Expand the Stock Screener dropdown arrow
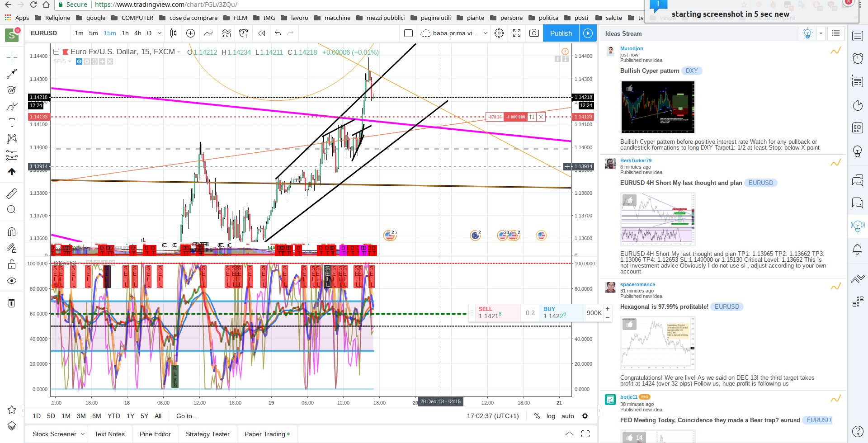This screenshot has width=868, height=443. tap(83, 434)
